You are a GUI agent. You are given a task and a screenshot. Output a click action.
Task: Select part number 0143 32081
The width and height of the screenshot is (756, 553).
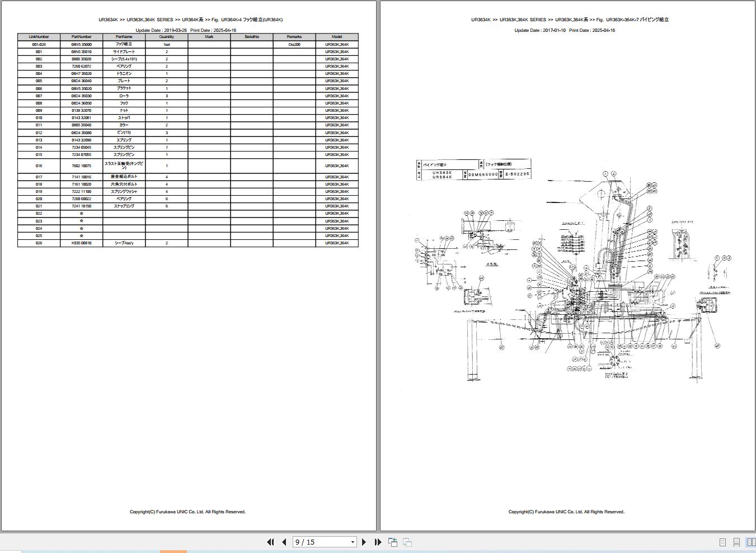click(x=81, y=118)
